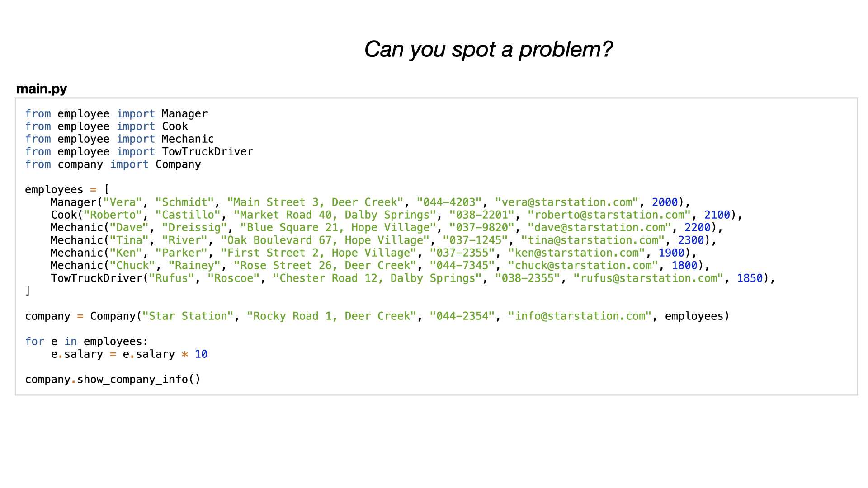Click the multiplier number 10

(201, 354)
